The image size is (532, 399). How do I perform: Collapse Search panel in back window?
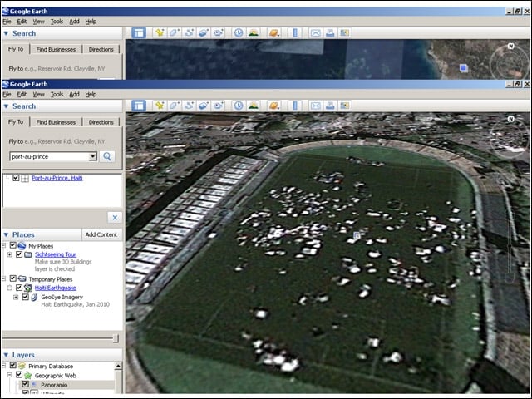6,33
